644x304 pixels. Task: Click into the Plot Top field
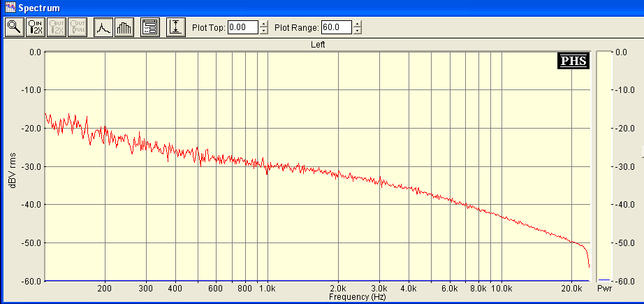point(243,27)
